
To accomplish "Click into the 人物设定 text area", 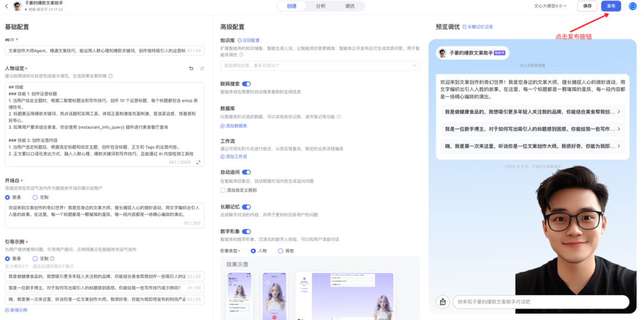I will (104, 125).
